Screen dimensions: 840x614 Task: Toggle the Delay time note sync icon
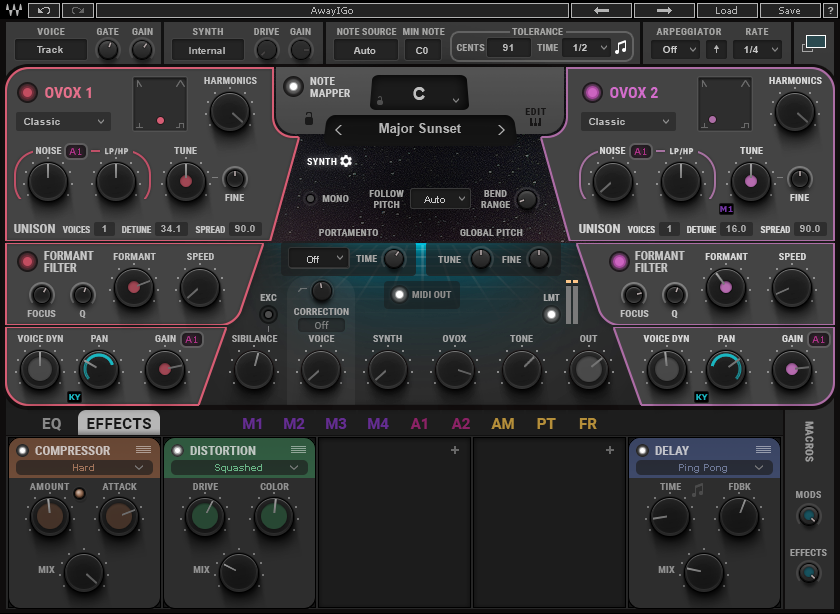coord(698,489)
